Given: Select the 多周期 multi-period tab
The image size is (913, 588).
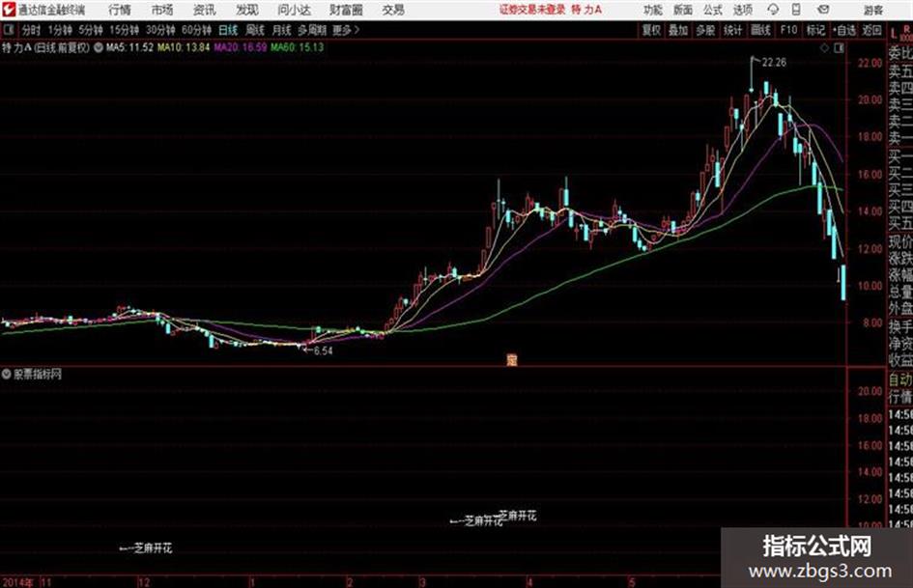Looking at the screenshot, I should [312, 30].
